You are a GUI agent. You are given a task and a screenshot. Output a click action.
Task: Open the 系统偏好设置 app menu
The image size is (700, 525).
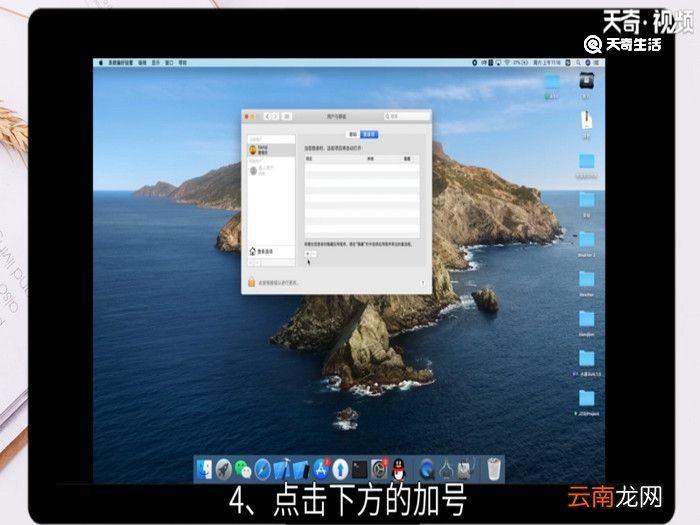(x=121, y=63)
